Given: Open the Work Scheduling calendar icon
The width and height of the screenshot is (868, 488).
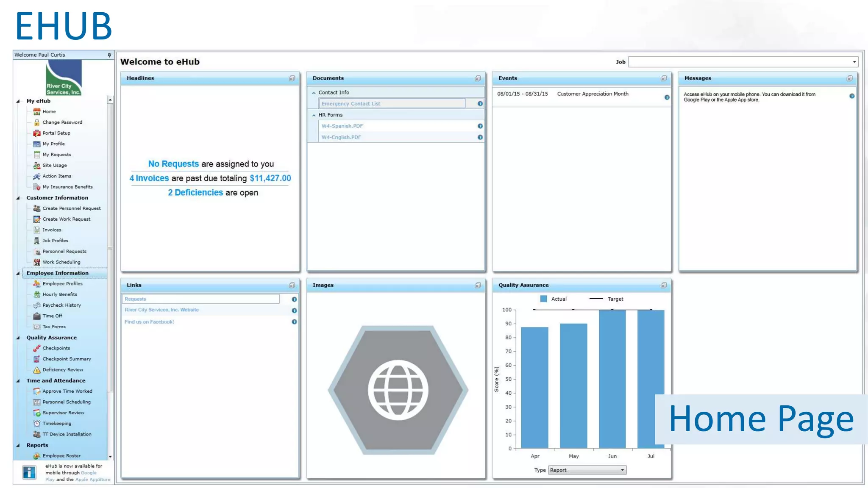Looking at the screenshot, I should [x=37, y=262].
